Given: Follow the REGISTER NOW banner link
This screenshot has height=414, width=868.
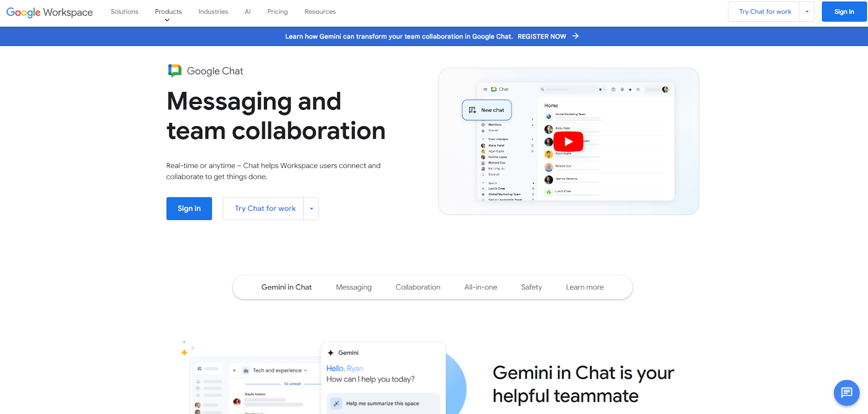Looking at the screenshot, I should point(541,36).
